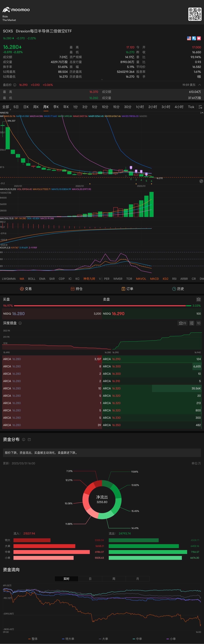Tap the 中单 outflow green bar 7156.57
Screen dimensions: 204x644
pos(148,552)
